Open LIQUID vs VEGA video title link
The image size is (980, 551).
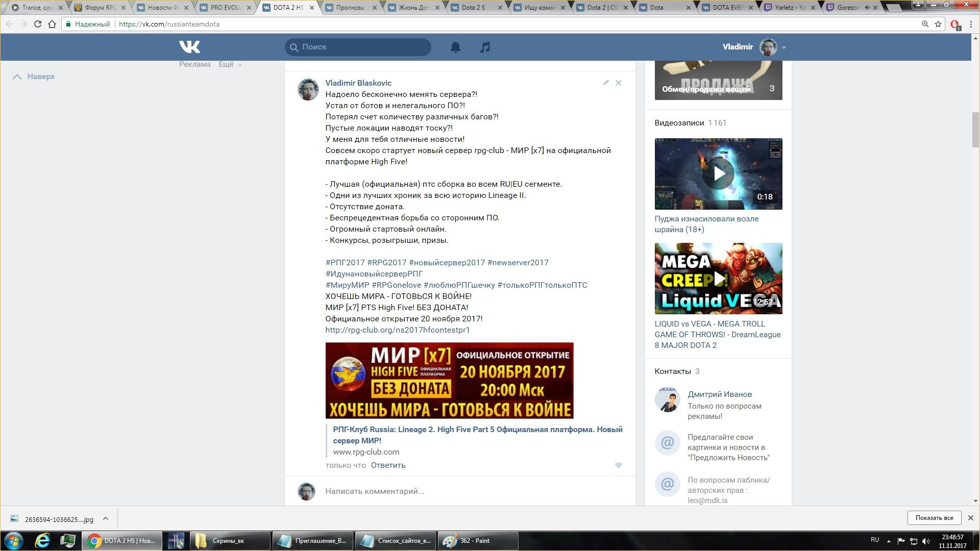point(718,335)
